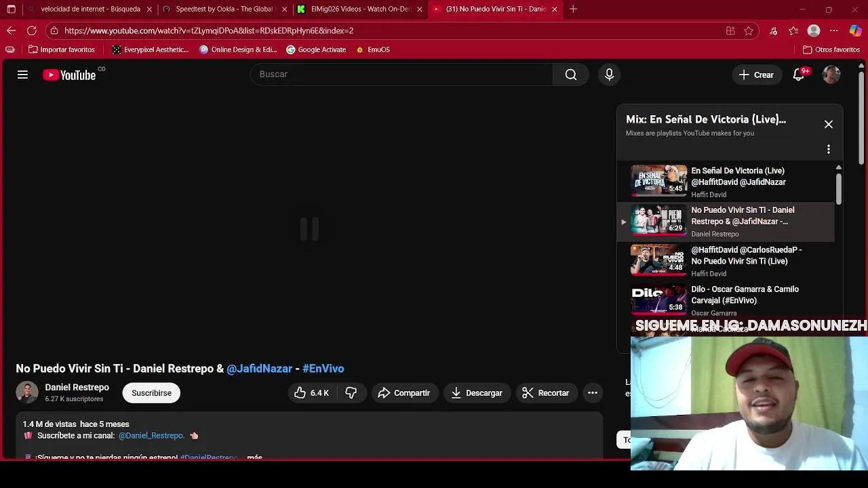Dislike the video with thumbs down
The height and width of the screenshot is (488, 868).
(x=351, y=393)
